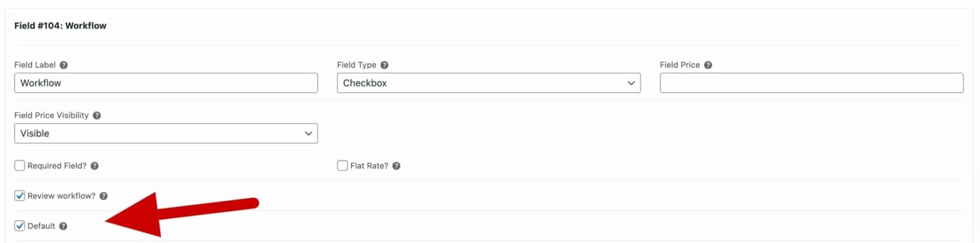Uncheck the Review workflow? checkbox
This screenshot has height=243, width=980.
coord(20,196)
